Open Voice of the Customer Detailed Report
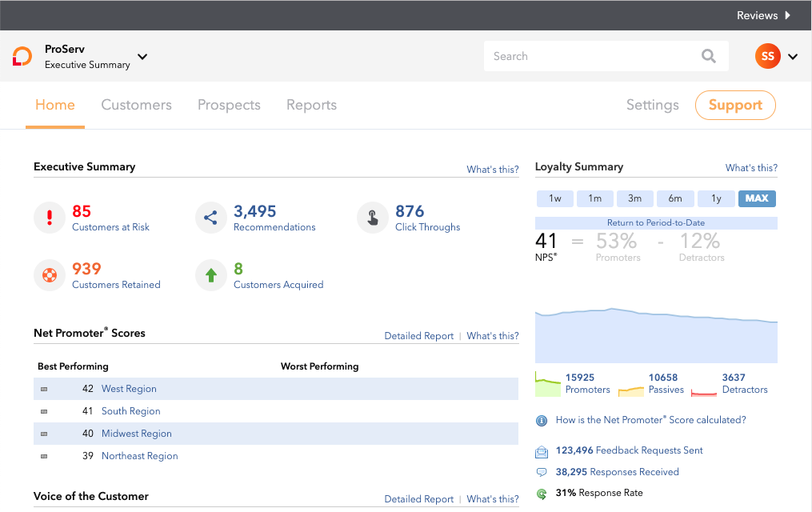This screenshot has width=812, height=512. click(x=419, y=499)
